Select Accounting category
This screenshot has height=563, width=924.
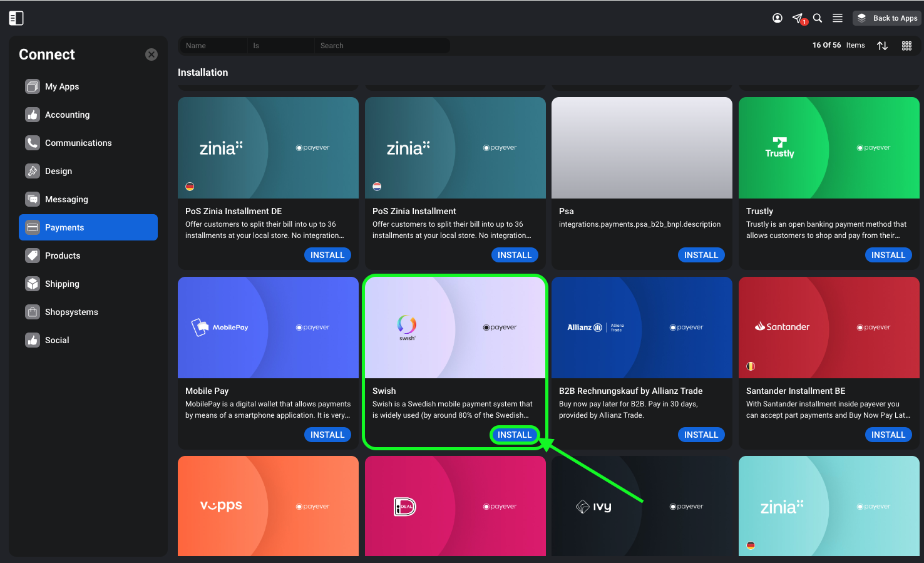(x=88, y=115)
